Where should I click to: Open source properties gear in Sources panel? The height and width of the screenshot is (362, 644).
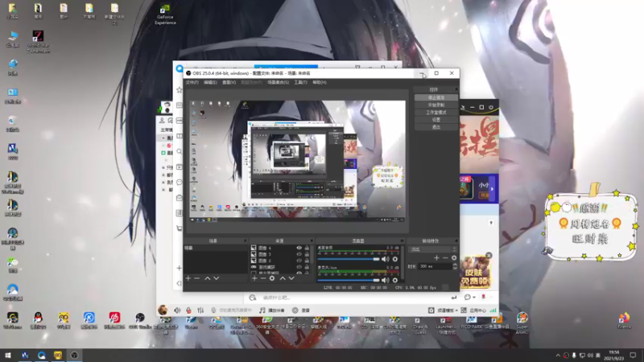(272, 278)
